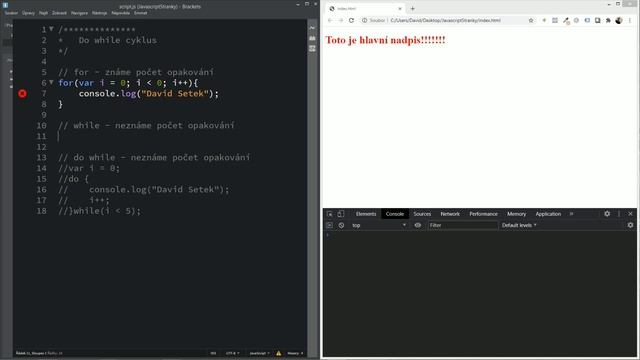The height and width of the screenshot is (360, 640).
Task: Go forward in Chrome browser
Action: tap(340, 20)
